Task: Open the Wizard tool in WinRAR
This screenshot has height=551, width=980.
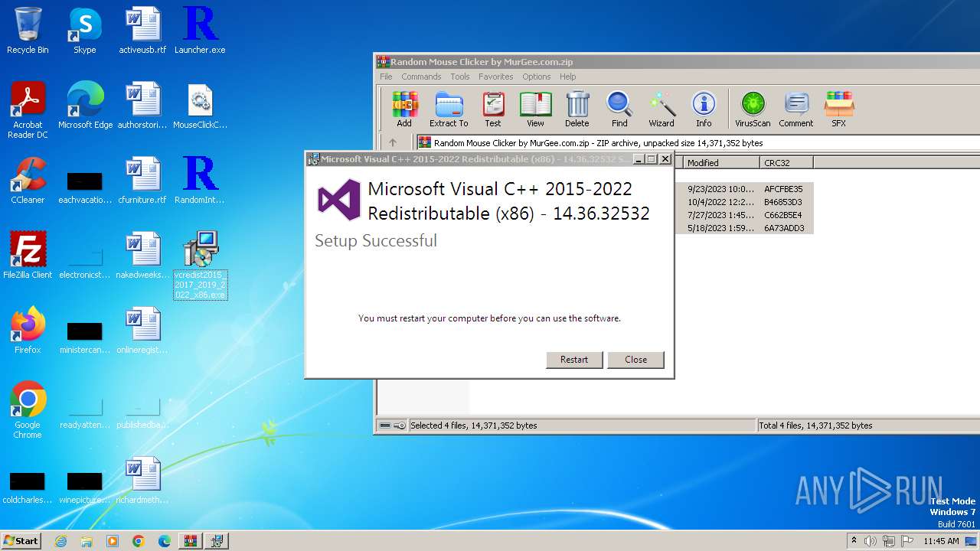Action: tap(661, 109)
